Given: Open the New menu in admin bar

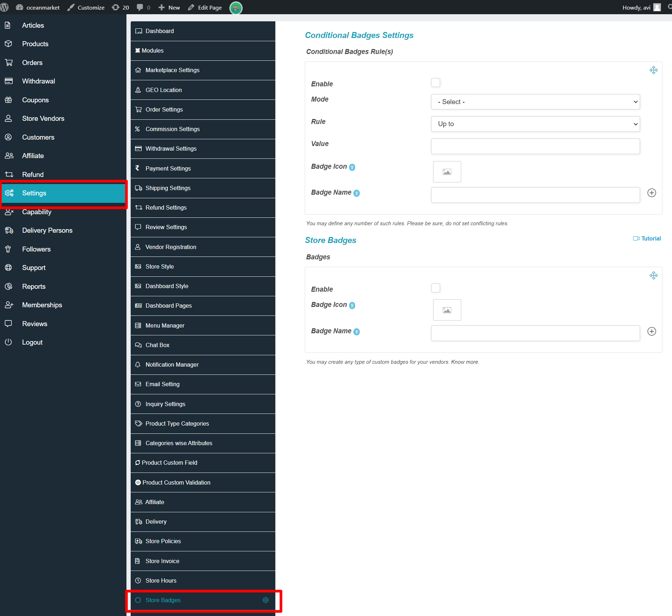Looking at the screenshot, I should pyautogui.click(x=169, y=7).
